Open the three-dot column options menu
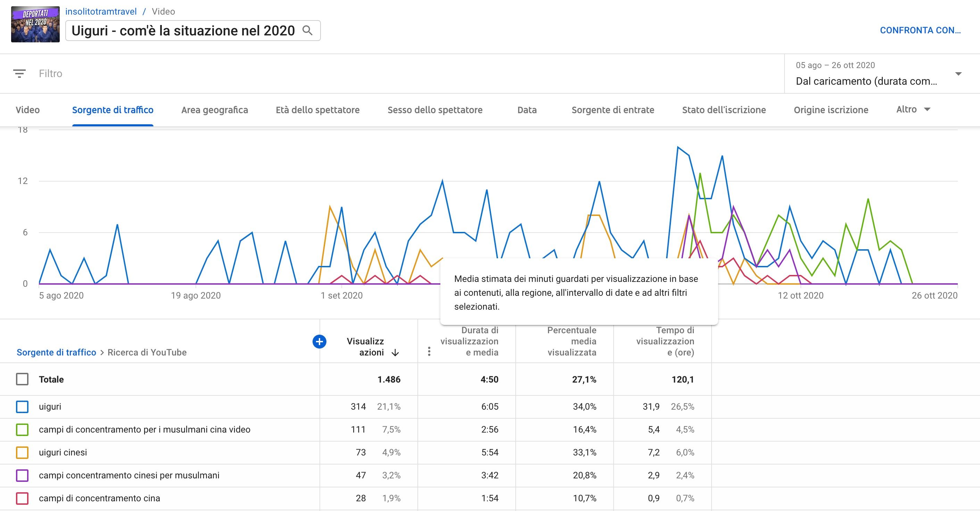This screenshot has width=980, height=511. pos(429,352)
